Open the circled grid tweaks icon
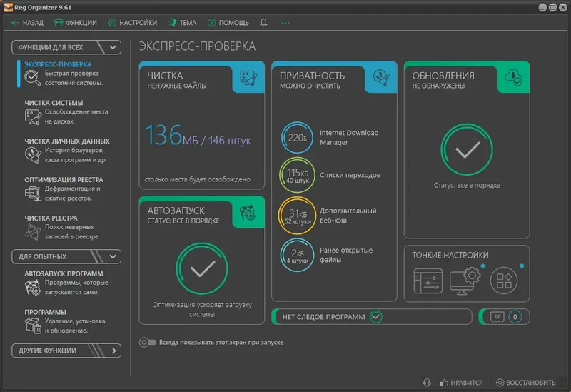 (x=504, y=281)
